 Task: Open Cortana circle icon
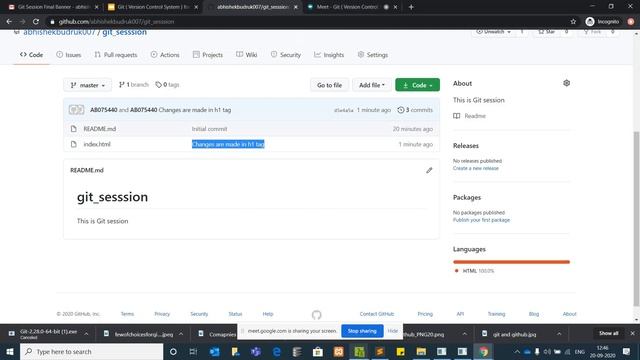(x=173, y=351)
